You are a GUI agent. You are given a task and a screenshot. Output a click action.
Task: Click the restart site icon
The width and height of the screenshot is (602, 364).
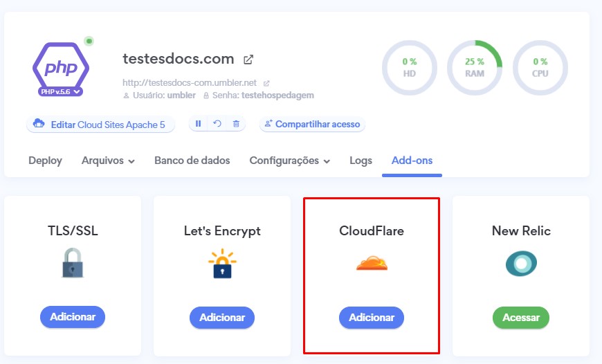tap(217, 124)
